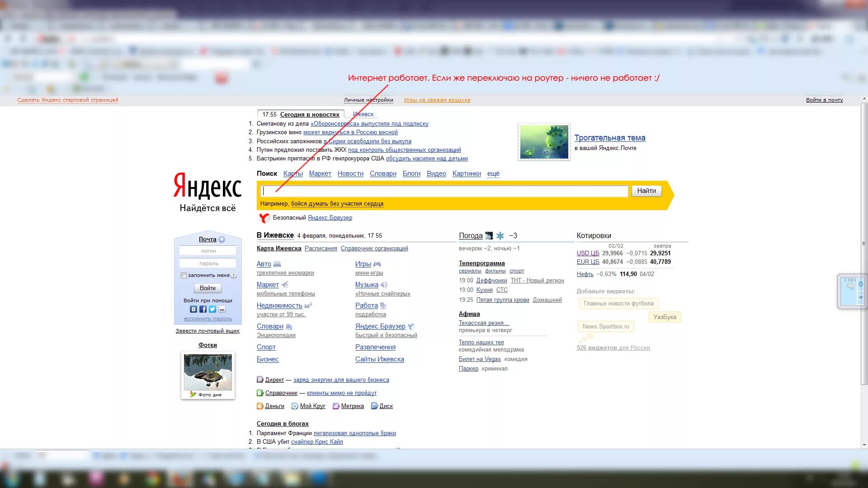Click into the Yandex search field
The width and height of the screenshot is (868, 488).
tap(444, 191)
